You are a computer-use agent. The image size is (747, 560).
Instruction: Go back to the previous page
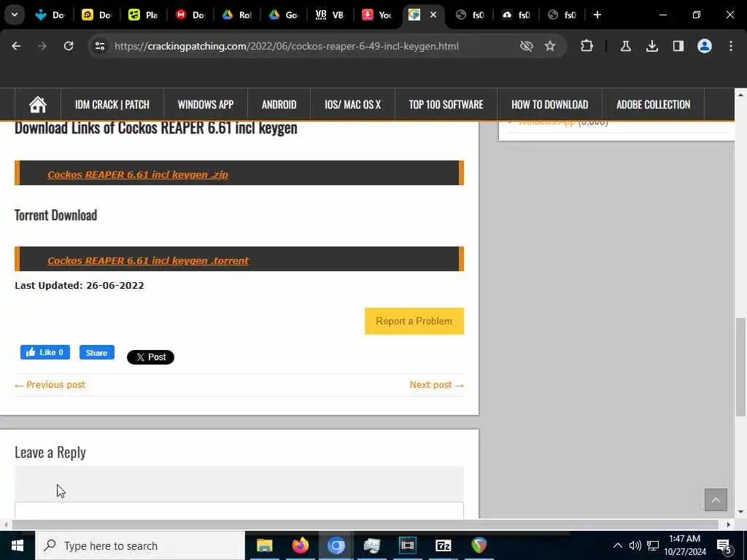16,46
